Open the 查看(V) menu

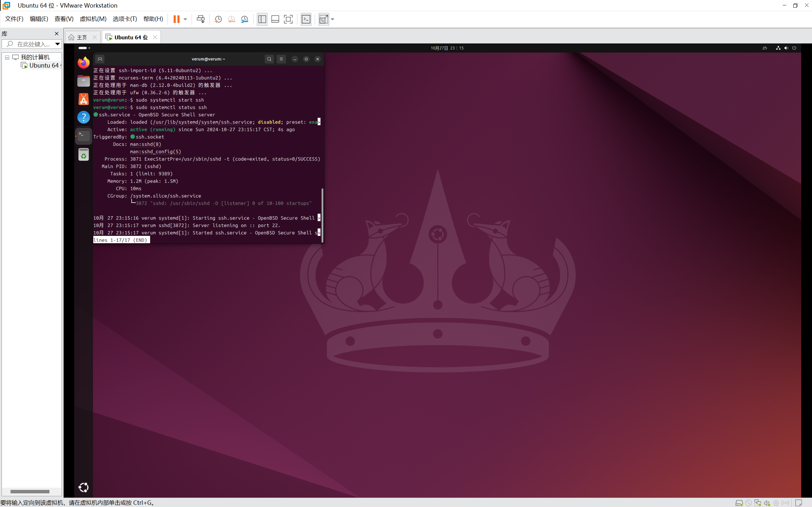(x=64, y=19)
